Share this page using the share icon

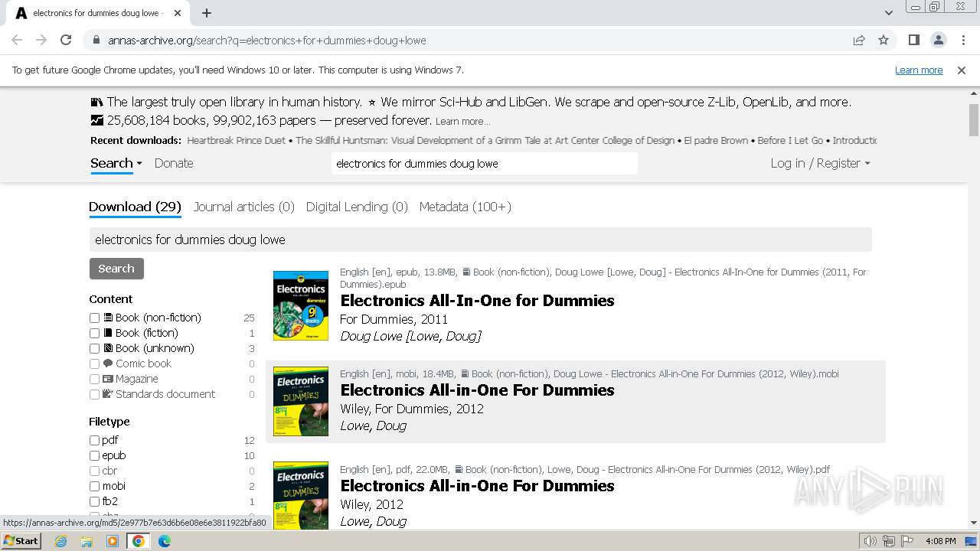click(x=859, y=40)
